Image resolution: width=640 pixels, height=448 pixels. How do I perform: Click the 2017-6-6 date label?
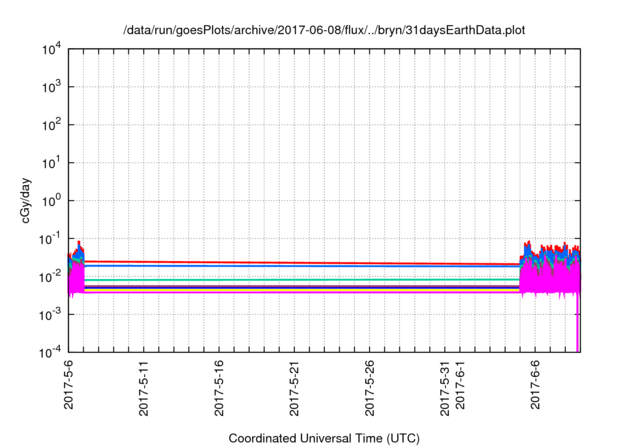535,384
